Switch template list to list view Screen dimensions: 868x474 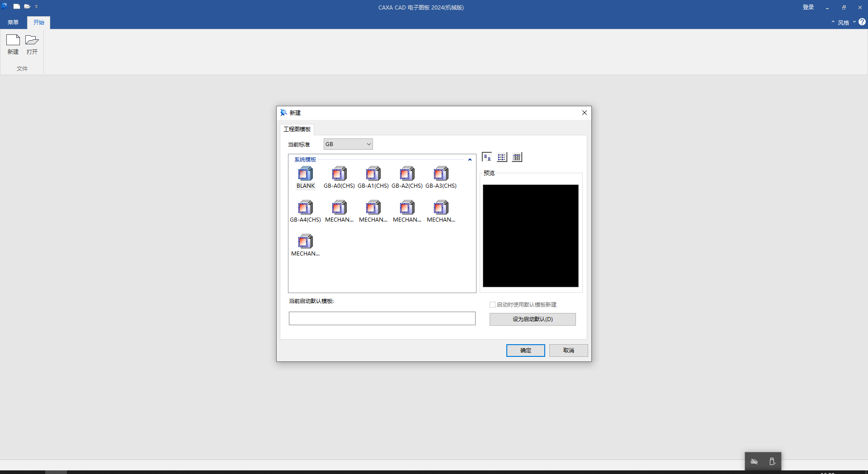(502, 157)
